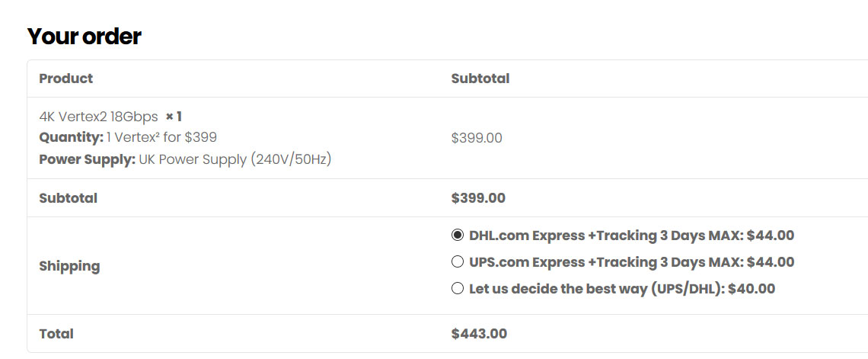Click the $443.00 total amount
This screenshot has height=359, width=868.
[479, 334]
